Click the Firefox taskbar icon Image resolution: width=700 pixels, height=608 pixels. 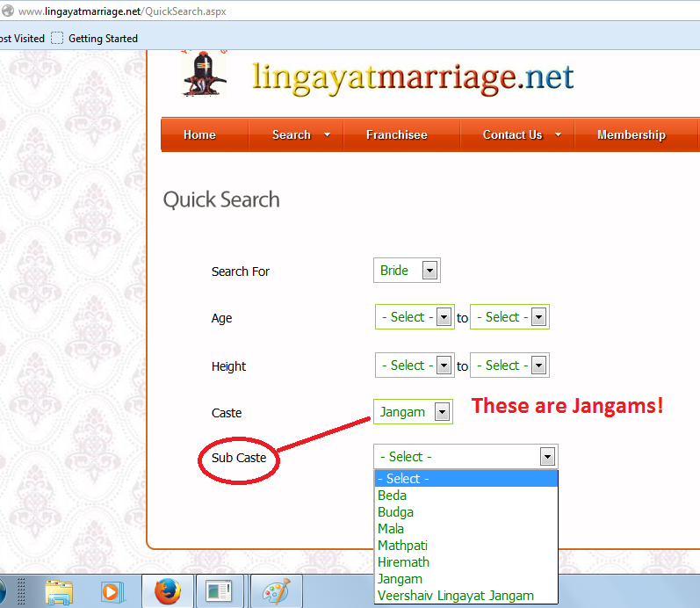point(167,592)
